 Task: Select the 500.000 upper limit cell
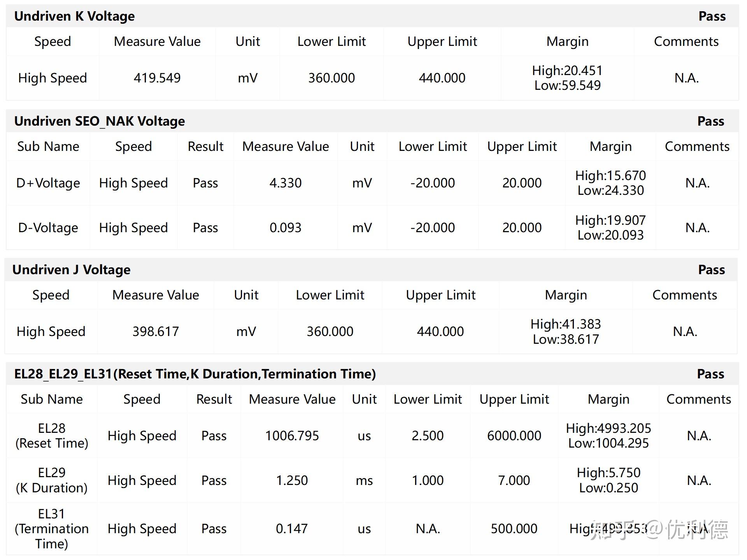514,528
